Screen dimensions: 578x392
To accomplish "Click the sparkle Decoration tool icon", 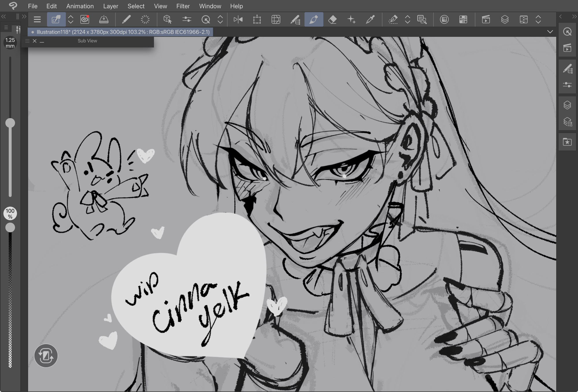I will (351, 20).
